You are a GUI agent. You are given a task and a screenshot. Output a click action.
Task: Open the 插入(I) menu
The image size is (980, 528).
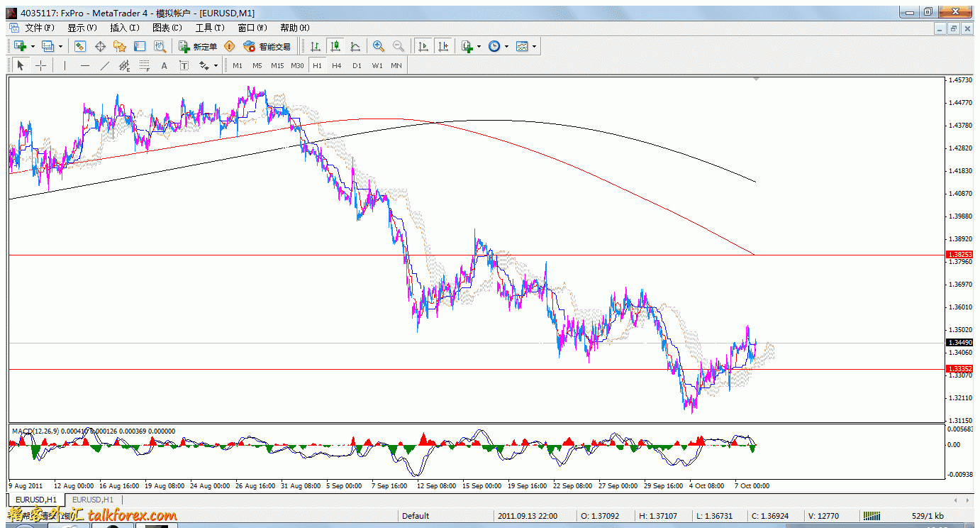click(125, 28)
